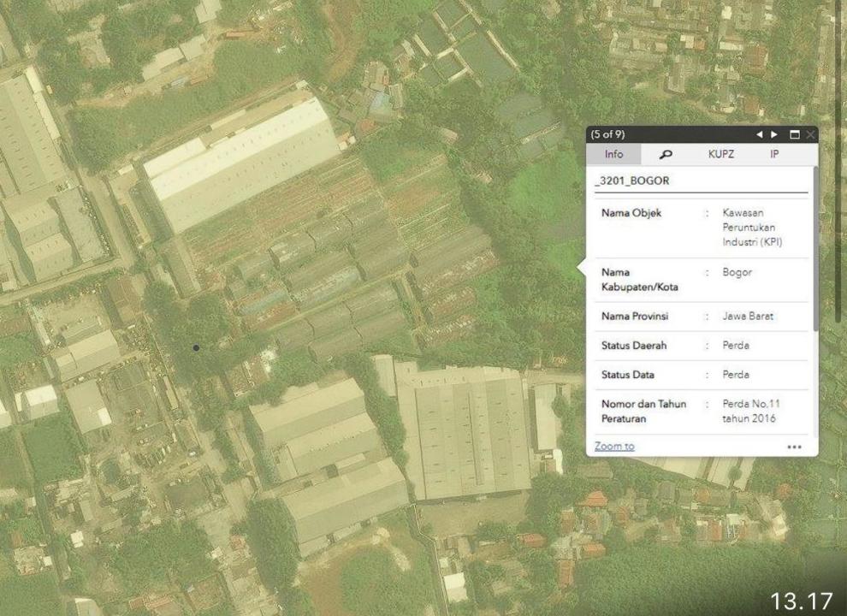Viewport: 847px width, 616px height.
Task: Close the feature info popup
Action: pos(810,135)
